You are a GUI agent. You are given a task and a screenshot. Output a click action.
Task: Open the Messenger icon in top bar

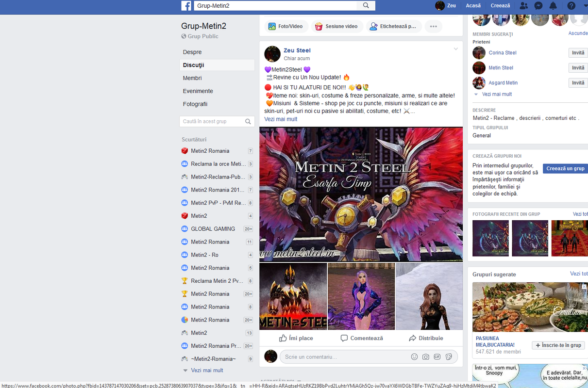point(538,6)
